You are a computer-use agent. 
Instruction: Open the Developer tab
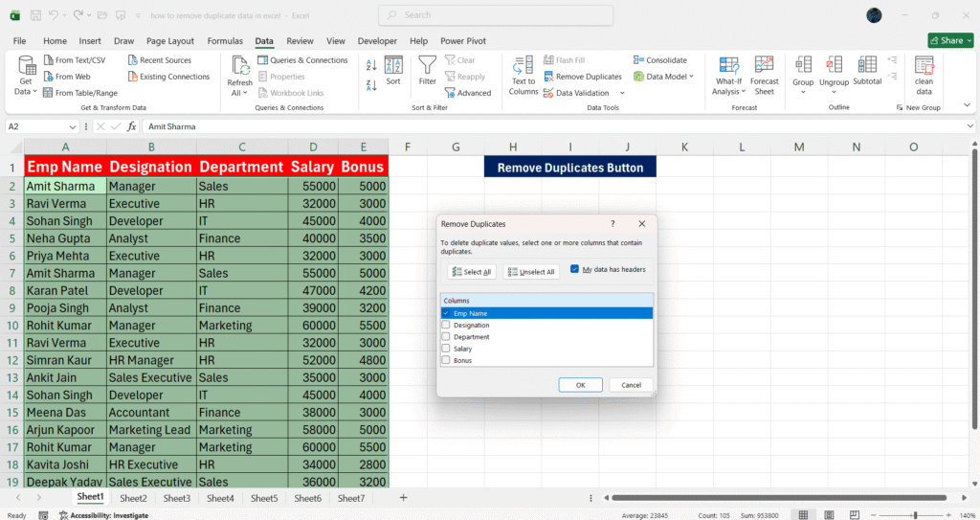(377, 40)
